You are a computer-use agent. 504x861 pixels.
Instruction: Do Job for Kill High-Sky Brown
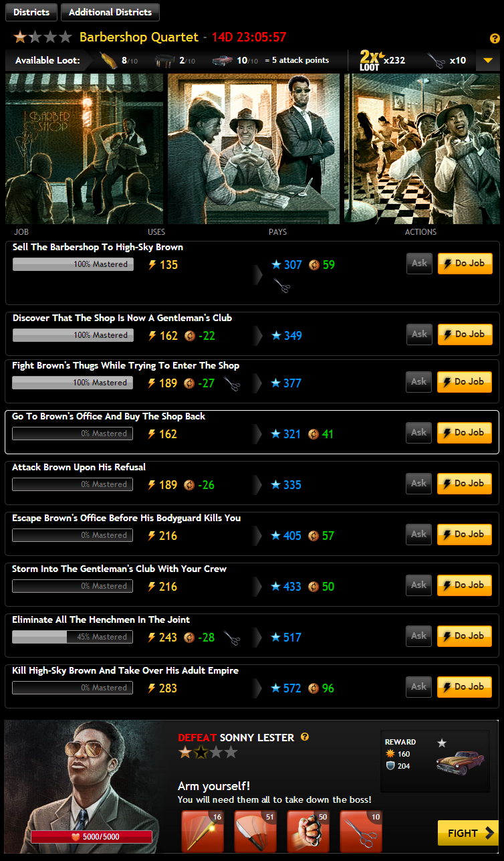point(465,686)
